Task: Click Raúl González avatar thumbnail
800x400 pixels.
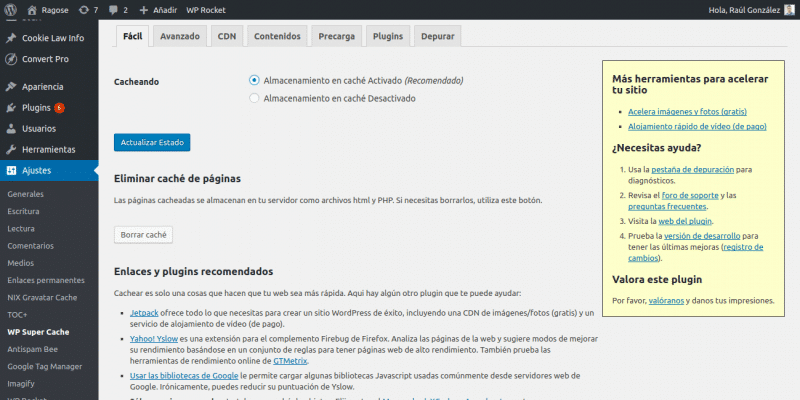Action: (789, 10)
